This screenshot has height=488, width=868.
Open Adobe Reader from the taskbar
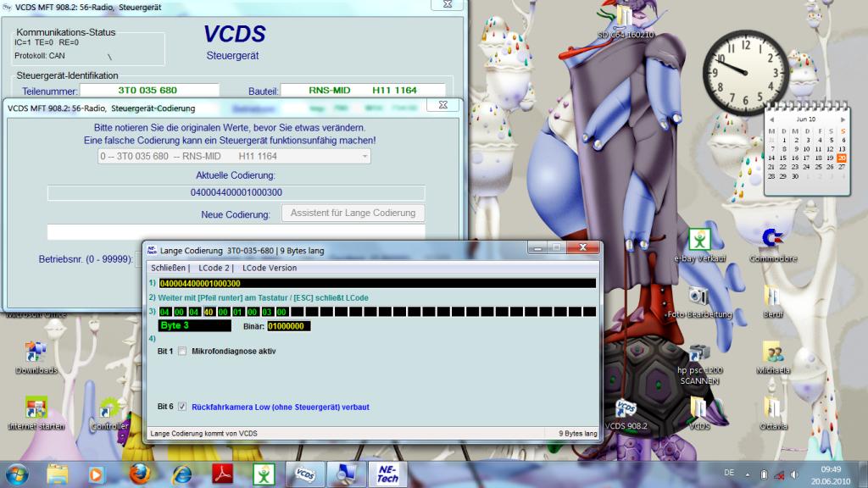pyautogui.click(x=223, y=474)
